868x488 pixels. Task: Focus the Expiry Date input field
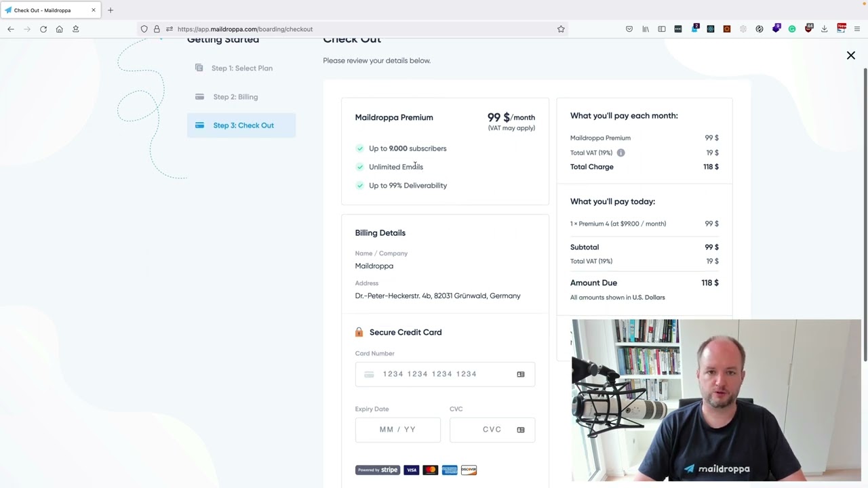pos(397,430)
